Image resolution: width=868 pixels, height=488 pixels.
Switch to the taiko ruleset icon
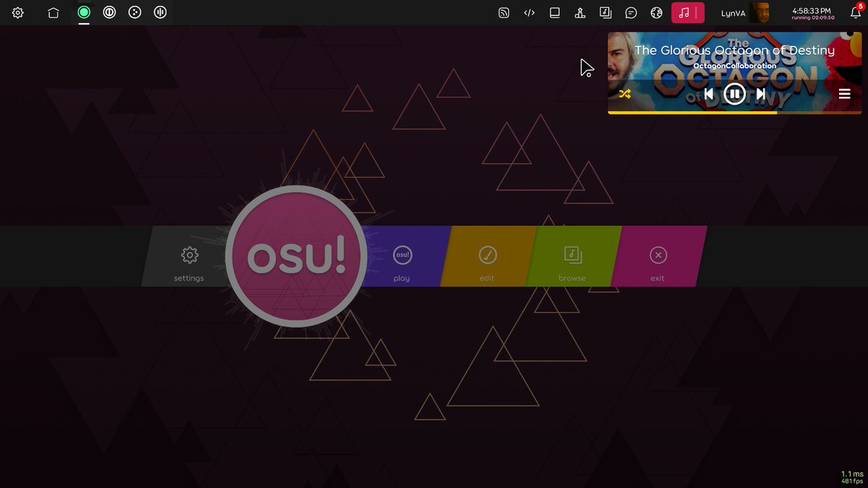(109, 12)
